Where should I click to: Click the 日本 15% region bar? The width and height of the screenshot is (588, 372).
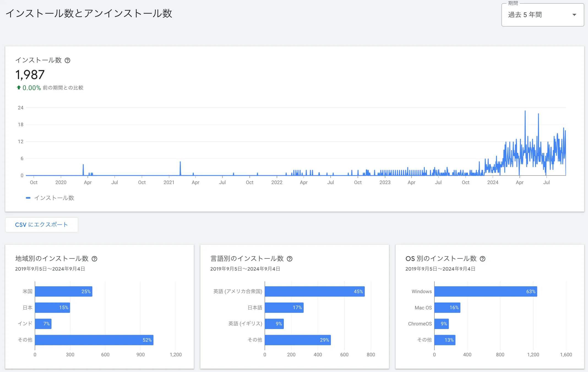click(52, 308)
